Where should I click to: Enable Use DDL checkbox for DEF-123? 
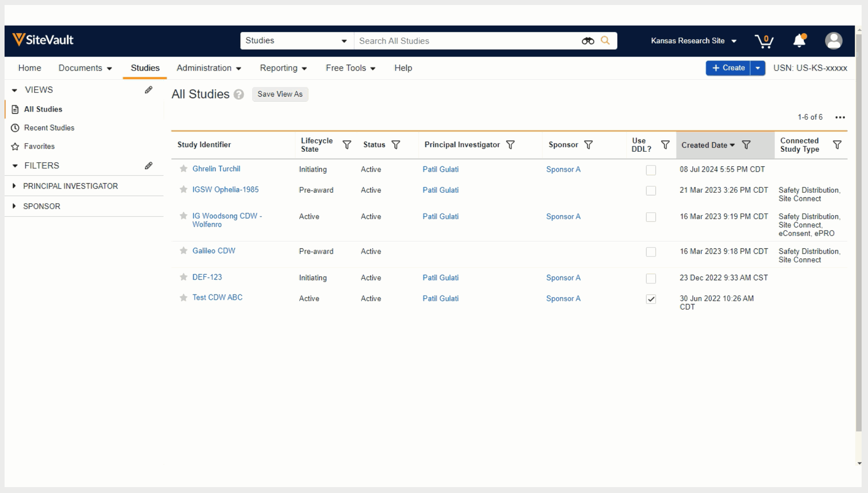click(651, 278)
